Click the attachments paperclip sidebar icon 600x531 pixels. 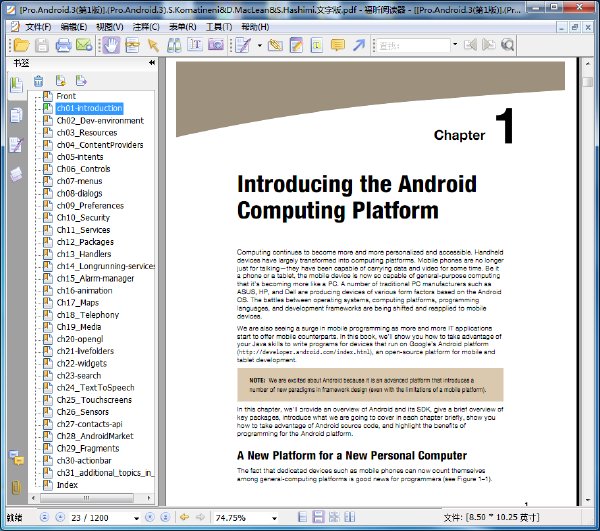click(16, 487)
